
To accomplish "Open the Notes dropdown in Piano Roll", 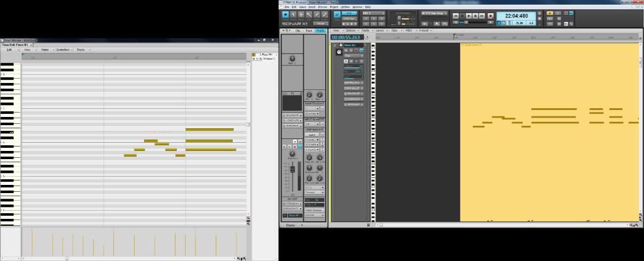I will [x=46, y=49].
